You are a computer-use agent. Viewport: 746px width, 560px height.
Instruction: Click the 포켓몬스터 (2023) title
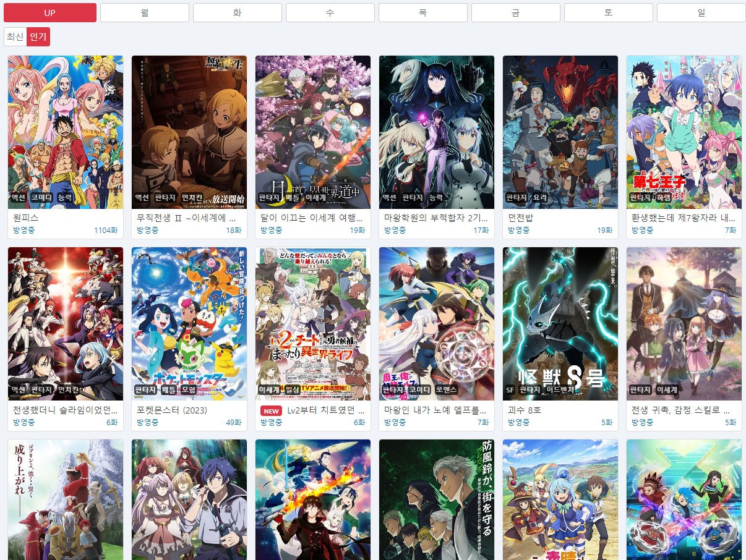(x=172, y=410)
